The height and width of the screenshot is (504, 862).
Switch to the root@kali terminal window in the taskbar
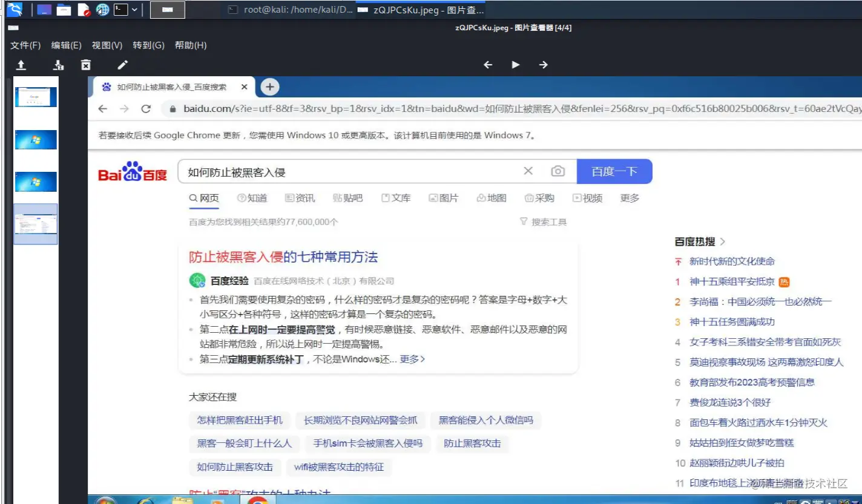291,10
